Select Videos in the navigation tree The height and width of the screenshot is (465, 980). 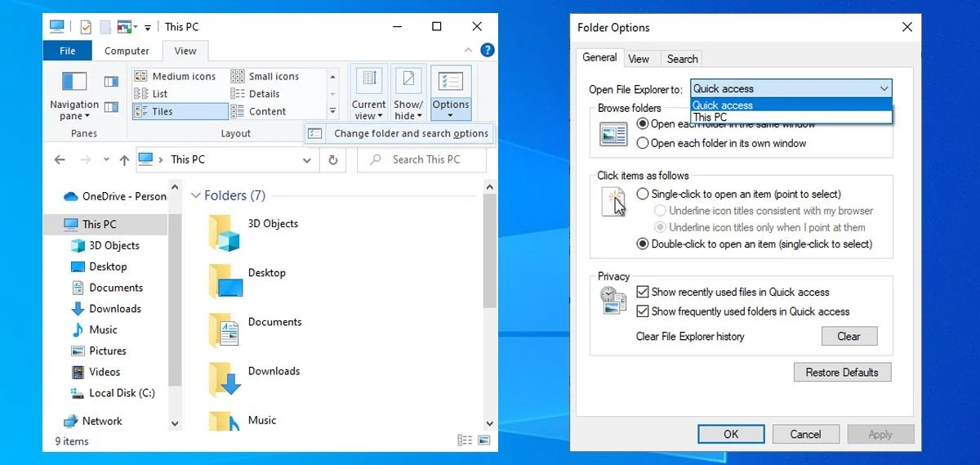click(96, 372)
